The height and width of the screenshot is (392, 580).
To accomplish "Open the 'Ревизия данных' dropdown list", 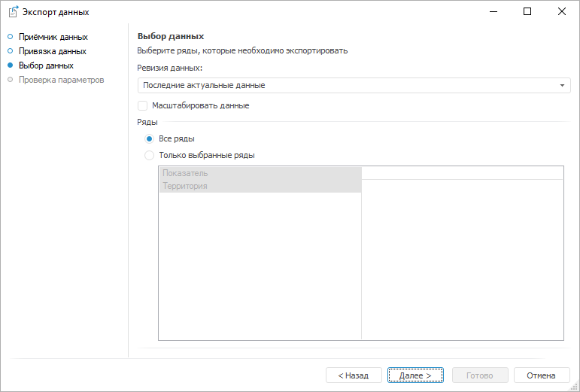I will [x=350, y=86].
